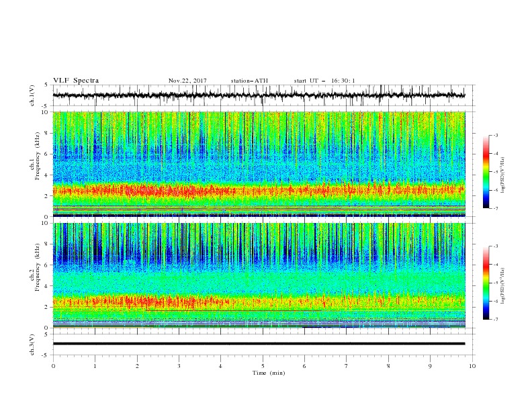The image size is (532, 411).
Task: Click the thick black ch.3 voltage trace
Action: click(259, 344)
